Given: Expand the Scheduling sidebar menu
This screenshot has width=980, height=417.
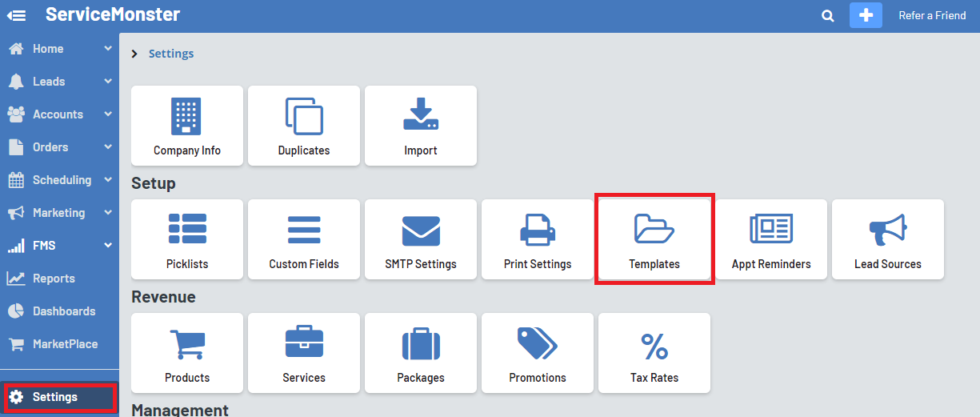Looking at the screenshot, I should coord(59,180).
